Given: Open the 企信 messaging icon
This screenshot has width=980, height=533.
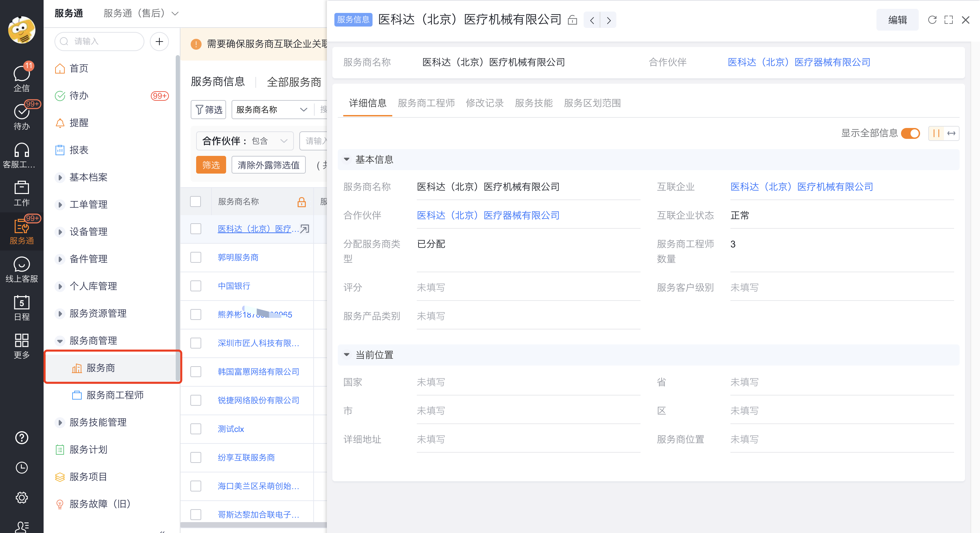Looking at the screenshot, I should [22, 78].
